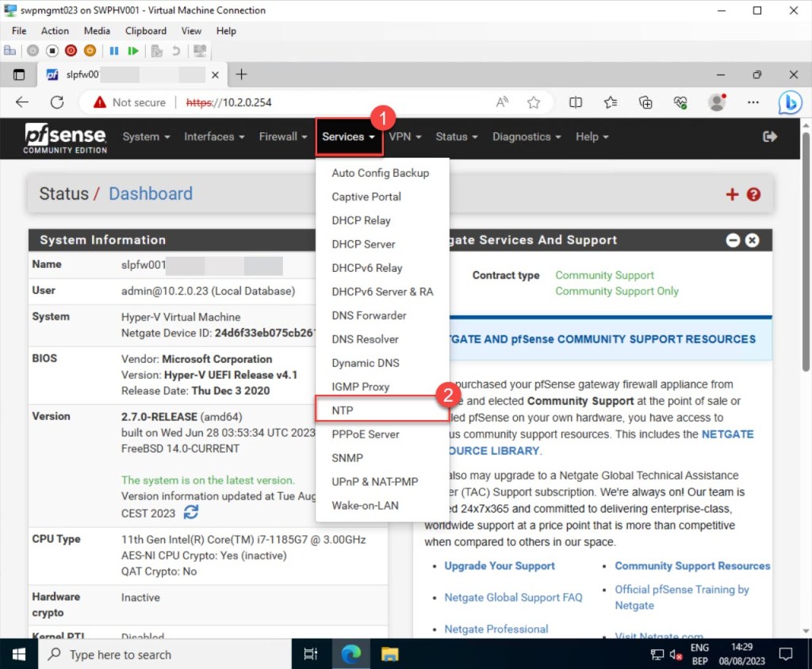Click the pfSense logout icon
The image size is (812, 669).
769,136
